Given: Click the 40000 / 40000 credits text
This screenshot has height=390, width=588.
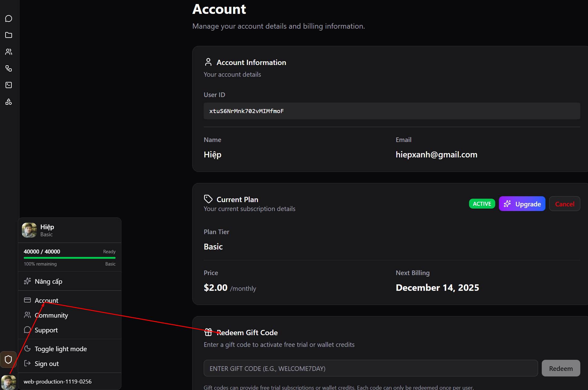Looking at the screenshot, I should click(x=42, y=251).
